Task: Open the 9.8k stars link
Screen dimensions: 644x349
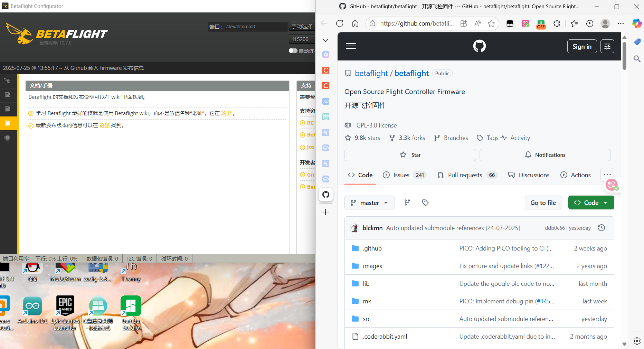Action: pos(362,138)
